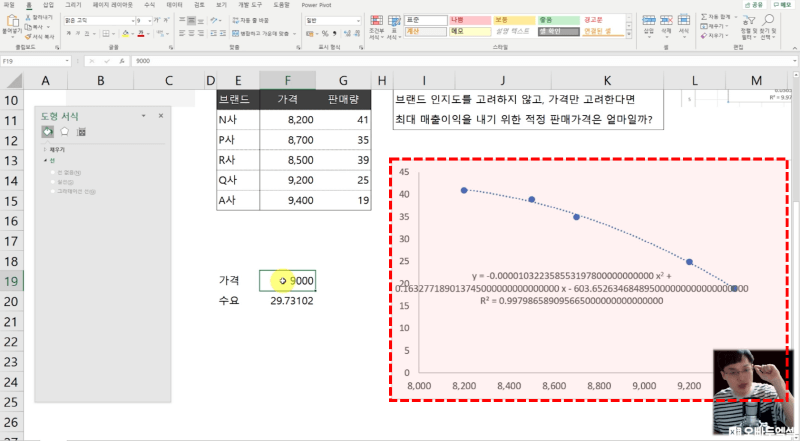The height and width of the screenshot is (441, 800).
Task: Click the Increase Font Size icon
Action: tap(157, 20)
